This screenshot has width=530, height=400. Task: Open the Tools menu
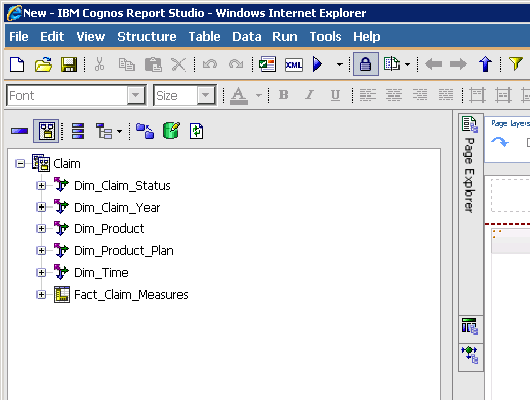(325, 37)
